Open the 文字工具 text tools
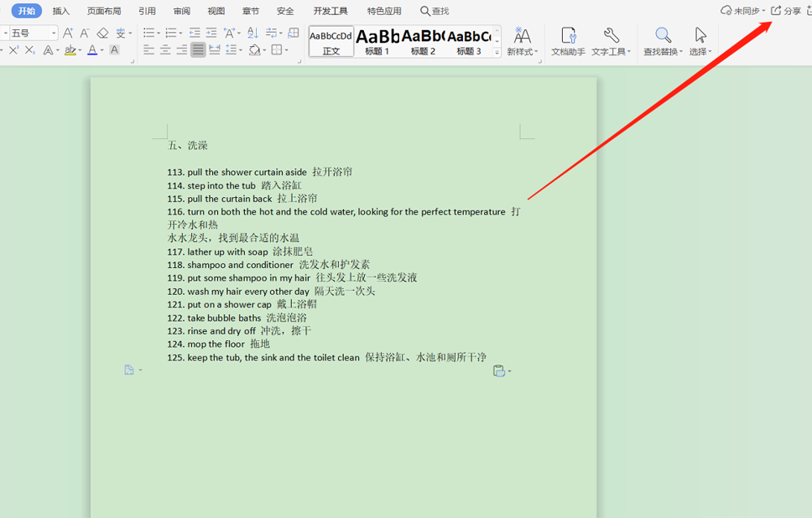812x518 pixels. coord(611,40)
